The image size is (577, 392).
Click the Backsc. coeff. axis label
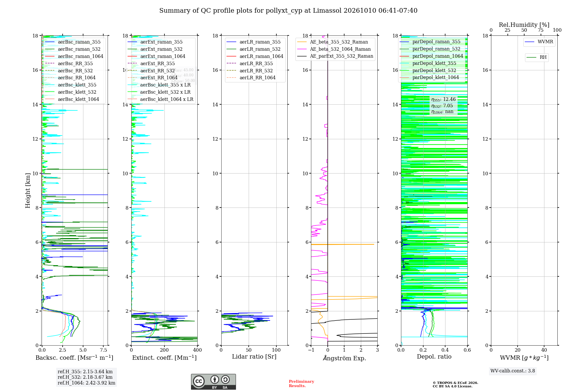[x=74, y=358]
